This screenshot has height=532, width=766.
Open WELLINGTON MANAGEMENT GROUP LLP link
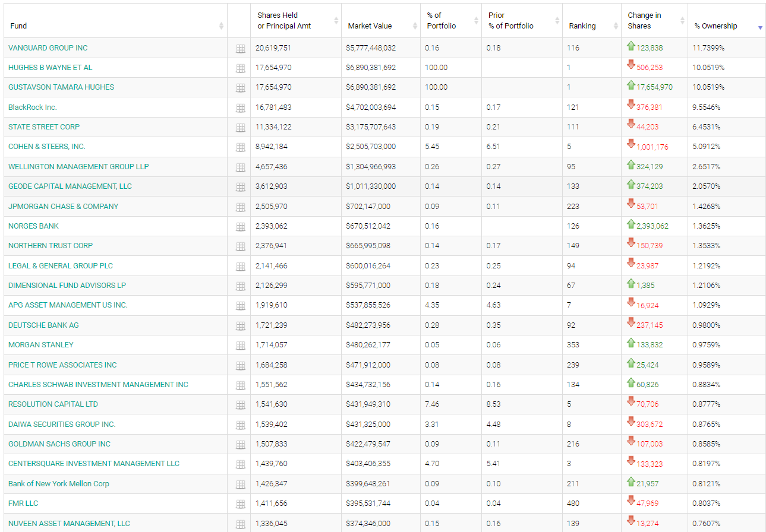point(78,167)
